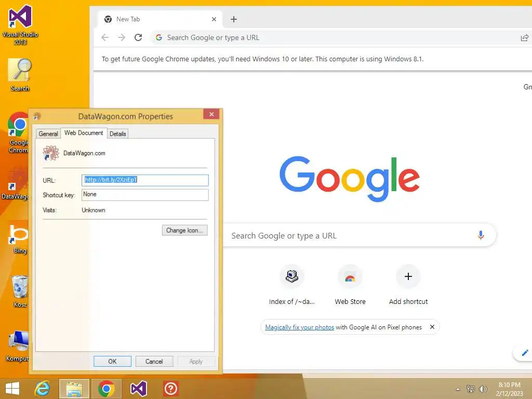Open DataWagon desktop shortcut
Screen dimensions: 532x399
click(15, 183)
